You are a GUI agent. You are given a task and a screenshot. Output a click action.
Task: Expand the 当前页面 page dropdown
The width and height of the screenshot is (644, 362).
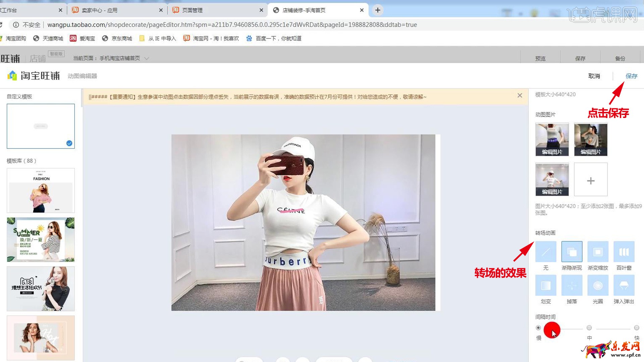click(147, 58)
